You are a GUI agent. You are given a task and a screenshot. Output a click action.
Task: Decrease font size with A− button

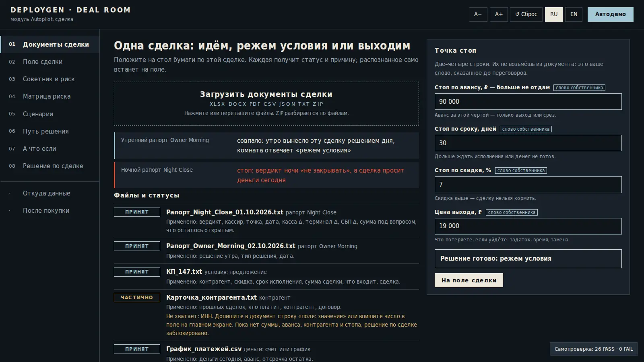pos(478,14)
